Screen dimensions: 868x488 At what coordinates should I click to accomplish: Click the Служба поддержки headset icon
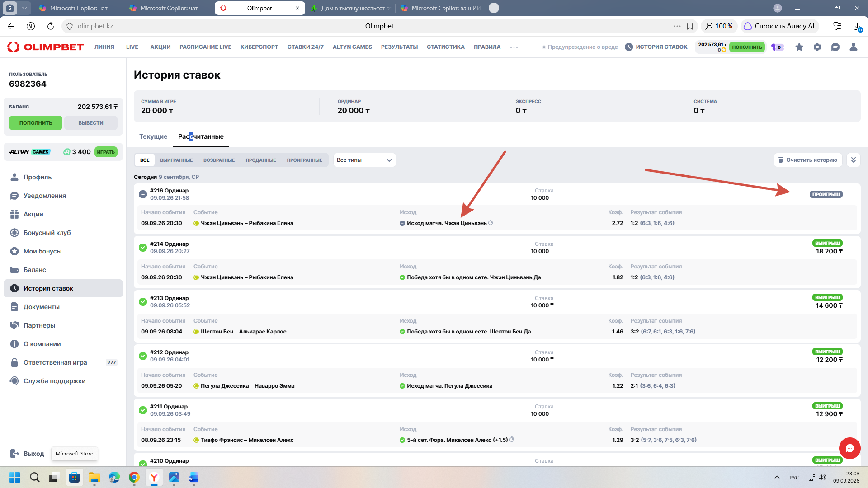click(14, 381)
